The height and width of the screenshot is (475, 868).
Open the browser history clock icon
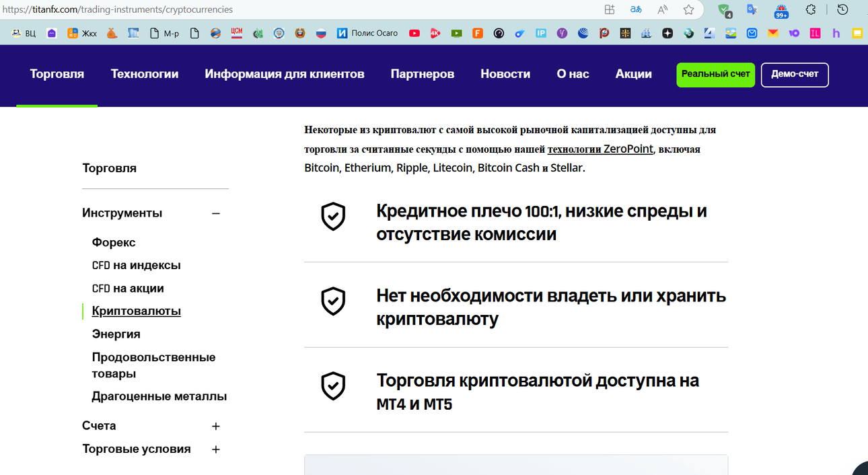[842, 9]
